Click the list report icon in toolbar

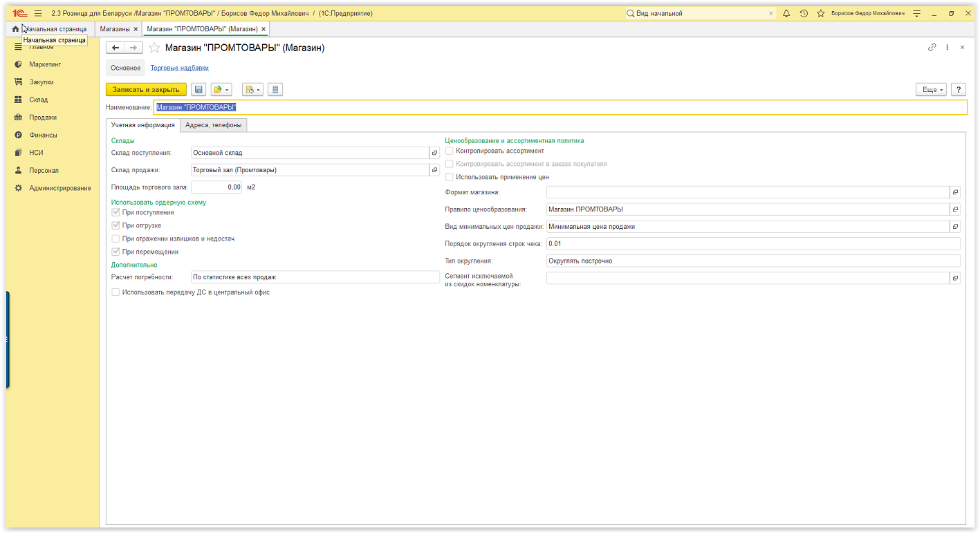point(275,90)
